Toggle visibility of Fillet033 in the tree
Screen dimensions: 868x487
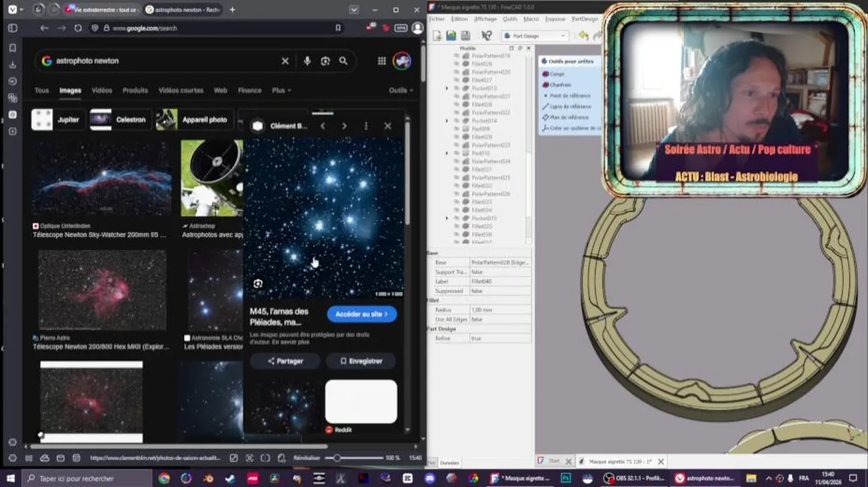456,202
